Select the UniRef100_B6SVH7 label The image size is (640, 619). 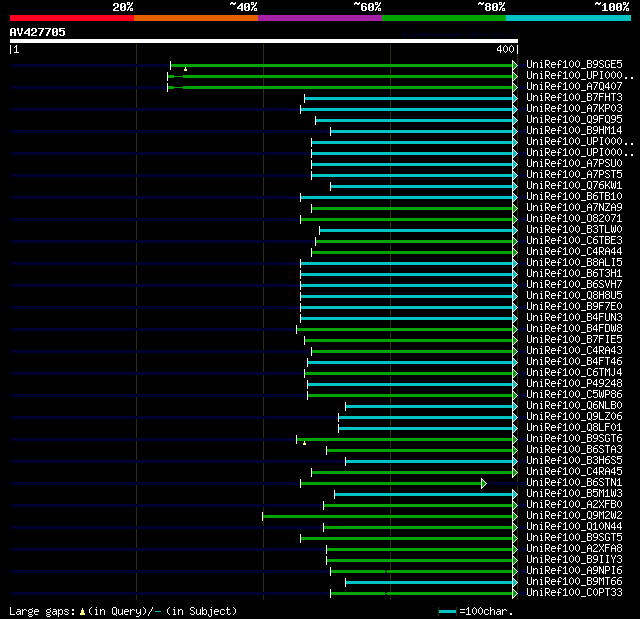click(x=574, y=285)
